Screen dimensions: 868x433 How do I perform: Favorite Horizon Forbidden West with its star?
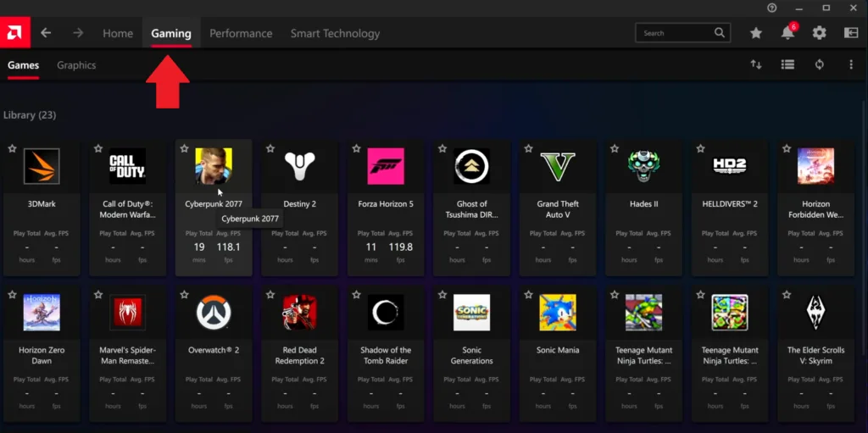[x=787, y=149]
